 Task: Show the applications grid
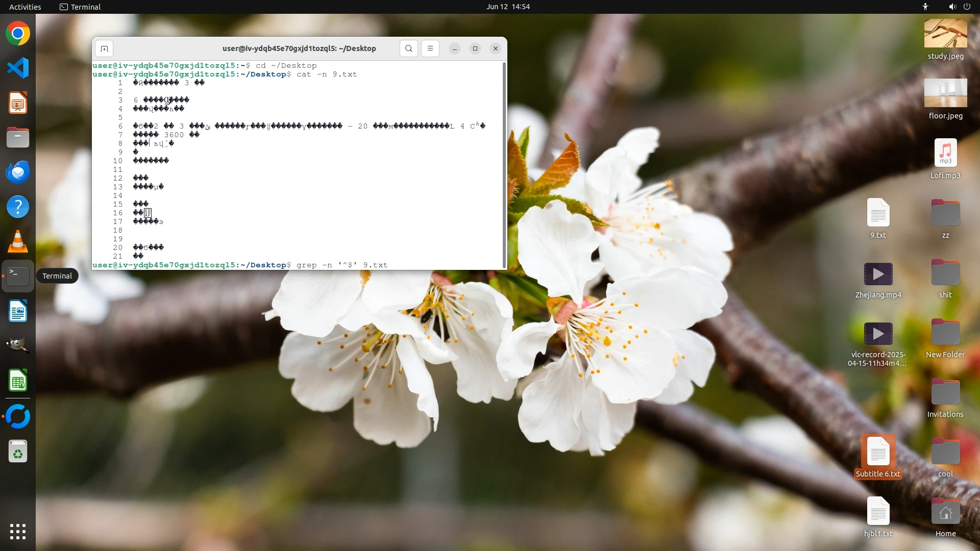[18, 532]
